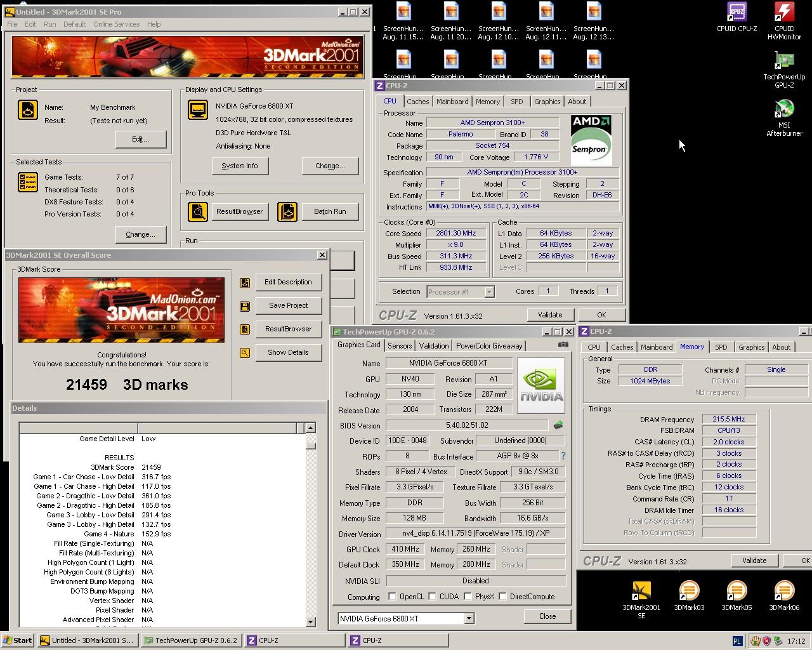Viewport: 812px width, 650px height.
Task: Click the GPU-Z screenshot camera icon
Action: pos(563,345)
